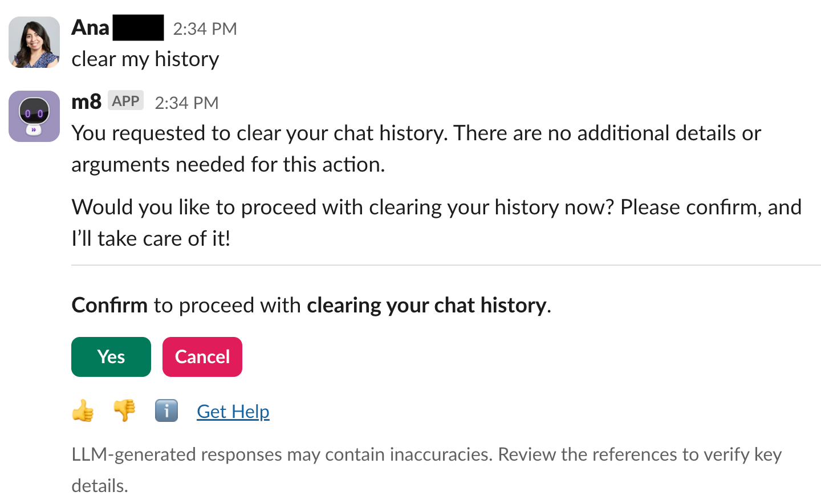Image resolution: width=821 pixels, height=504 pixels.
Task: Click the black redacted box beside Ana
Action: pyautogui.click(x=138, y=28)
